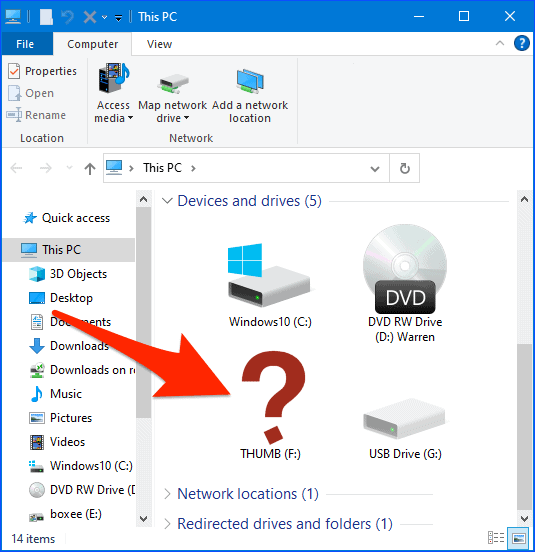This screenshot has width=535, height=552.
Task: Open the Map network drive dropdown arrow
Action: click(x=187, y=118)
